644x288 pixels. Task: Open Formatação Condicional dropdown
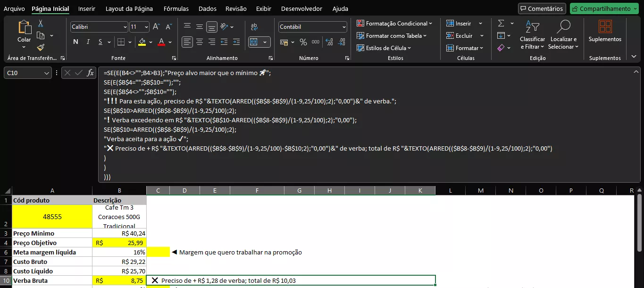[394, 23]
